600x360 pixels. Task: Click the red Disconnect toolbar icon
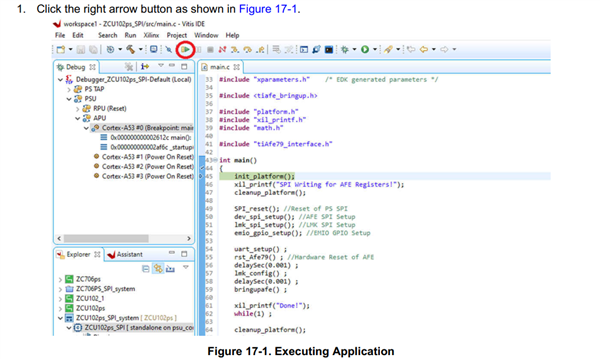[x=222, y=49]
